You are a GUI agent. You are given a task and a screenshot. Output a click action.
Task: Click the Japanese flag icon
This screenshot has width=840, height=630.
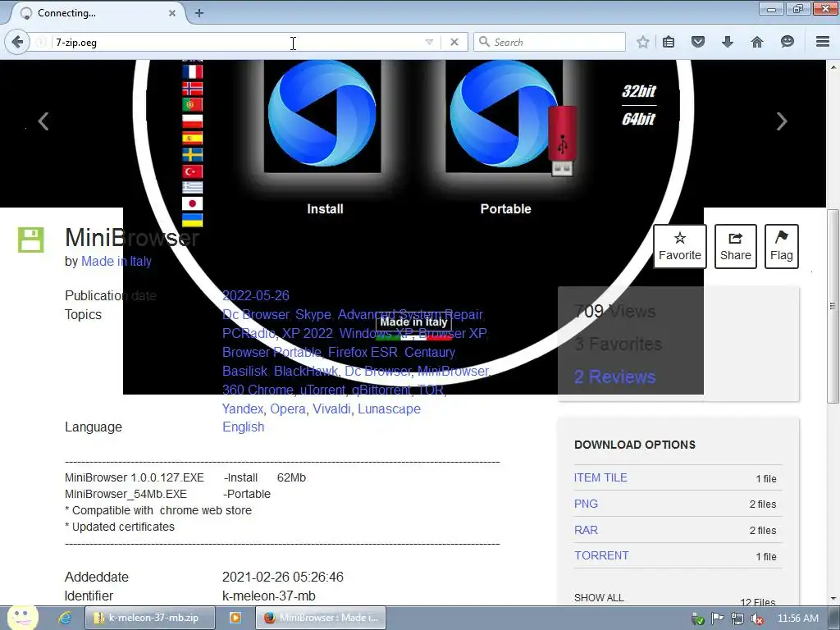(192, 203)
